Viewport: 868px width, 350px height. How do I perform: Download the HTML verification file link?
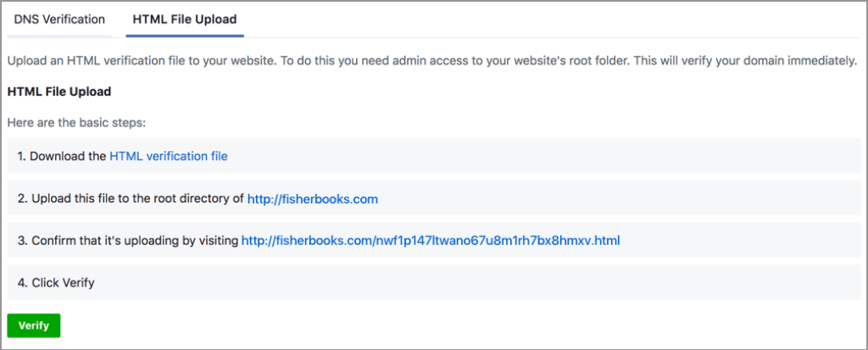click(x=169, y=156)
